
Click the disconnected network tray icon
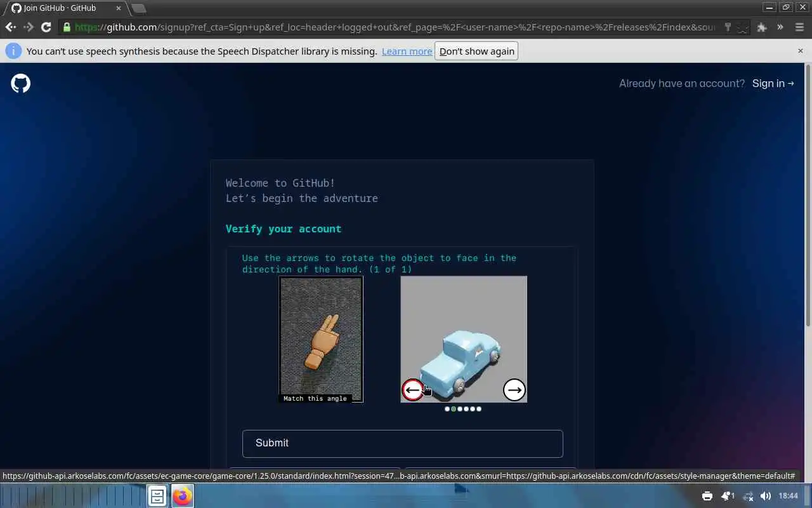pos(748,496)
